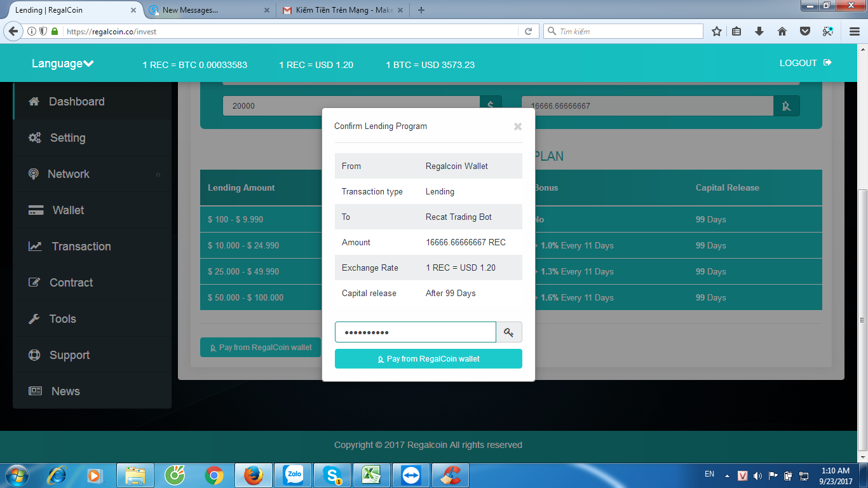Click the '1 REC = BTC 0.00033583' rate text
This screenshot has width=868, height=488.
(194, 65)
